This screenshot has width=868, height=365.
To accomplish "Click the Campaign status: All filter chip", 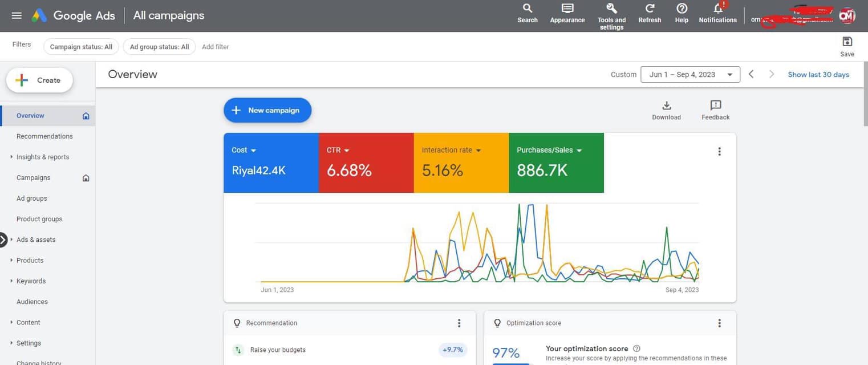I will point(81,47).
